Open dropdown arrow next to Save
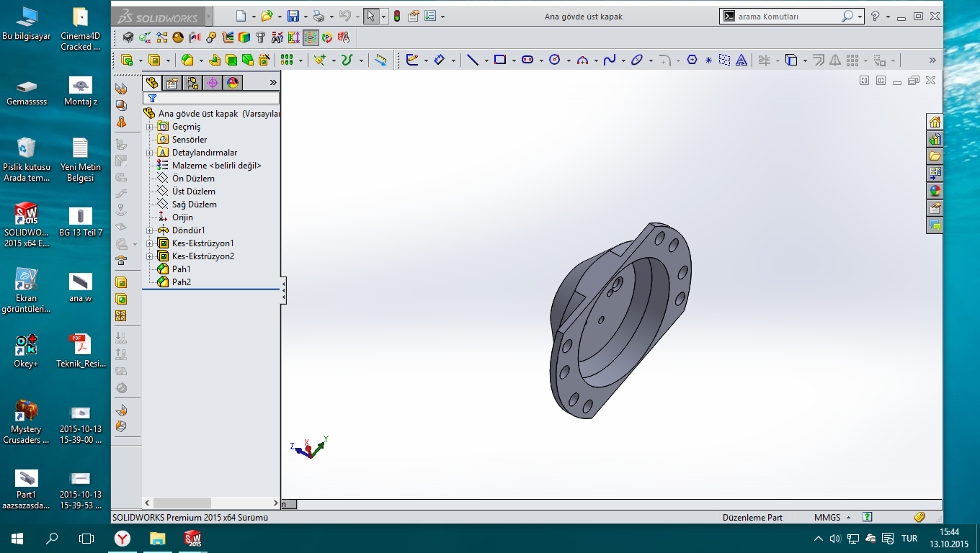This screenshot has width=980, height=553. (306, 16)
